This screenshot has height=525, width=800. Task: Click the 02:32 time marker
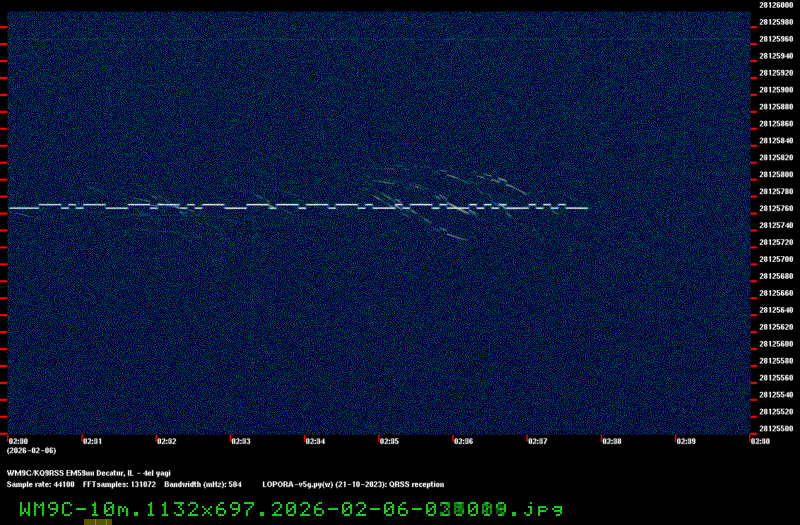tap(166, 440)
